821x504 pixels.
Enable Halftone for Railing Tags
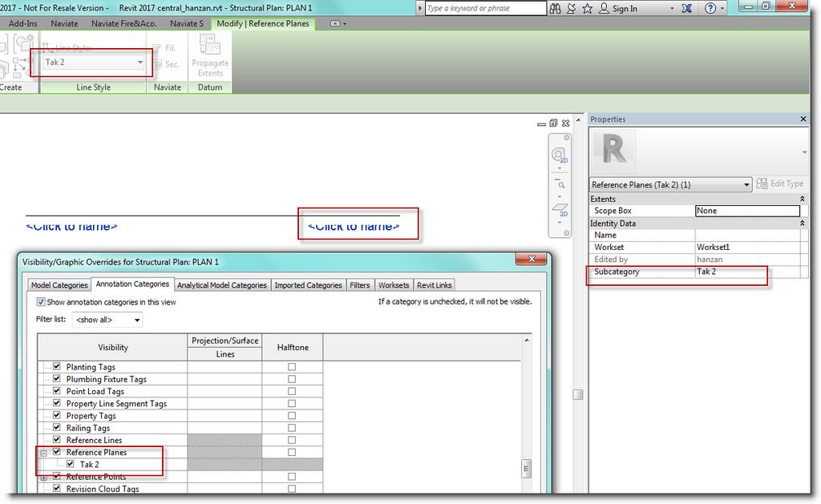[x=292, y=428]
